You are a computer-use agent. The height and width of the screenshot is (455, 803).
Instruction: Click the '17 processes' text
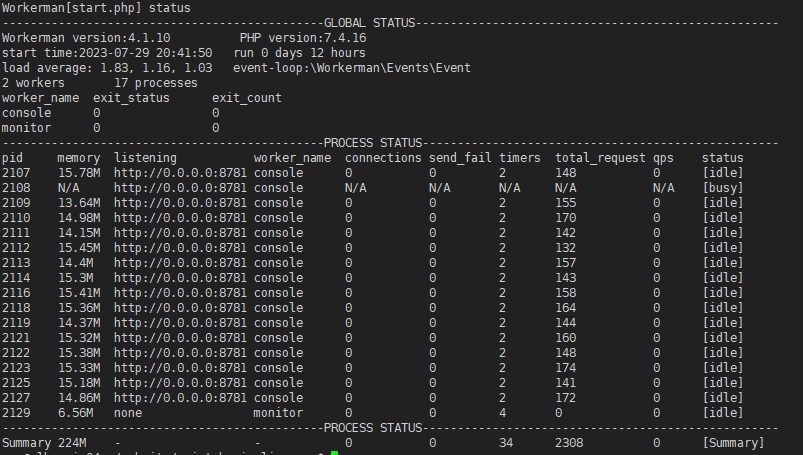pyautogui.click(x=156, y=83)
